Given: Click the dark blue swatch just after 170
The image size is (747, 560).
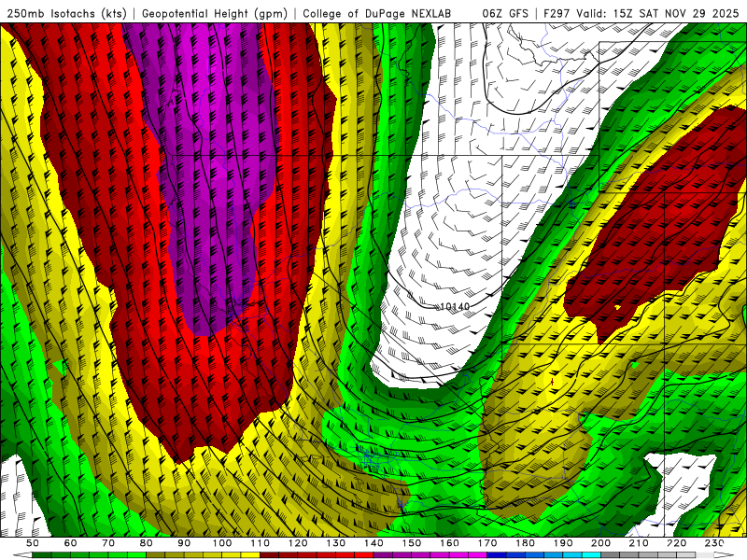Looking at the screenshot, I should point(497,554).
